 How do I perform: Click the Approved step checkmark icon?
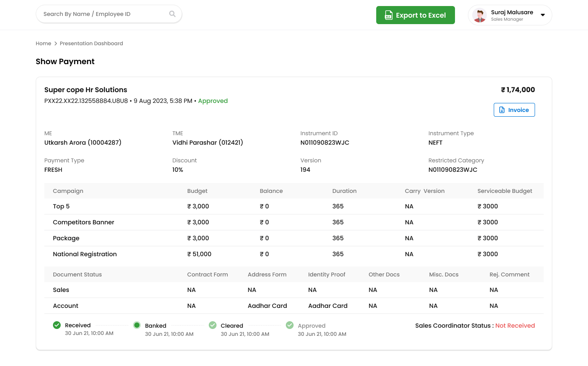290,325
